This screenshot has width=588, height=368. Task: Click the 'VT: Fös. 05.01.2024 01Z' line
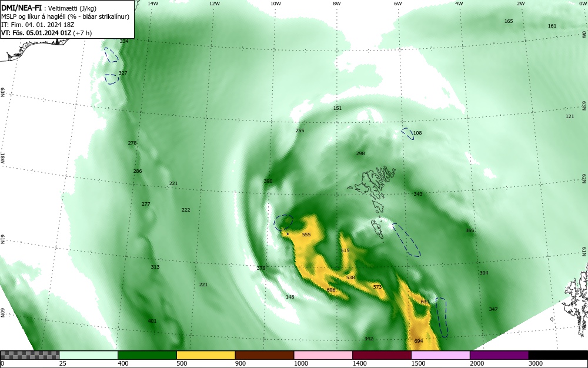(46, 33)
